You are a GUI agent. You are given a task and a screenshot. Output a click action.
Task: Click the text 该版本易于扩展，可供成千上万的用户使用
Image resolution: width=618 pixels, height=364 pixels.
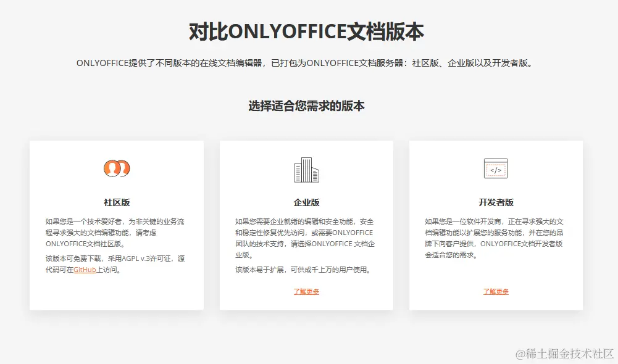tap(304, 270)
